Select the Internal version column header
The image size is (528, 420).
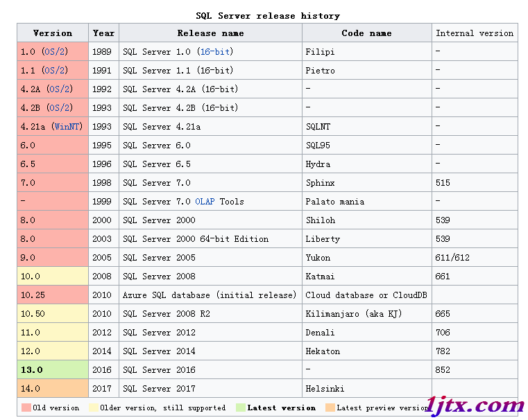click(x=475, y=33)
